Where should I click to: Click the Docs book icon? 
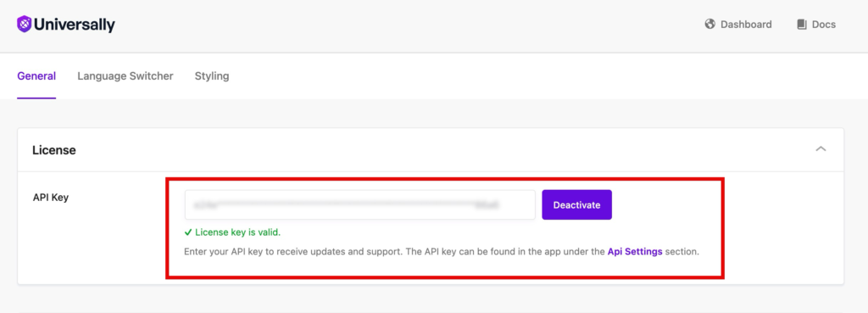point(802,25)
